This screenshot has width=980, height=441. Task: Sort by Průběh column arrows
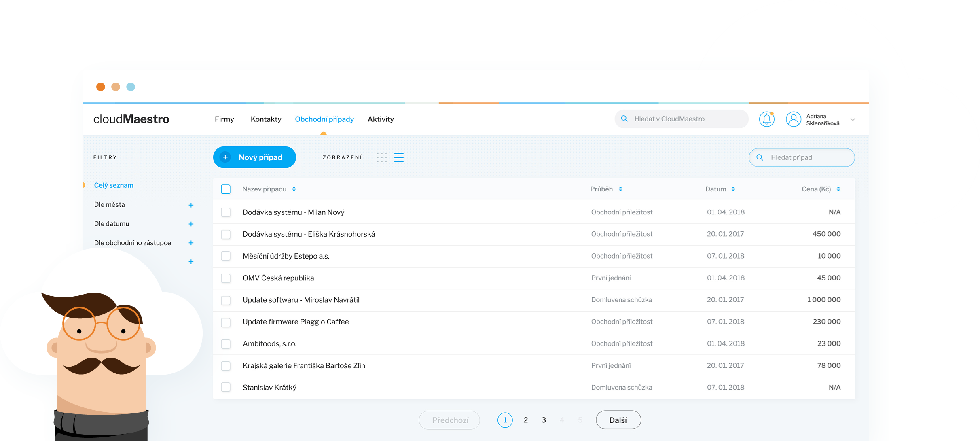tap(620, 189)
